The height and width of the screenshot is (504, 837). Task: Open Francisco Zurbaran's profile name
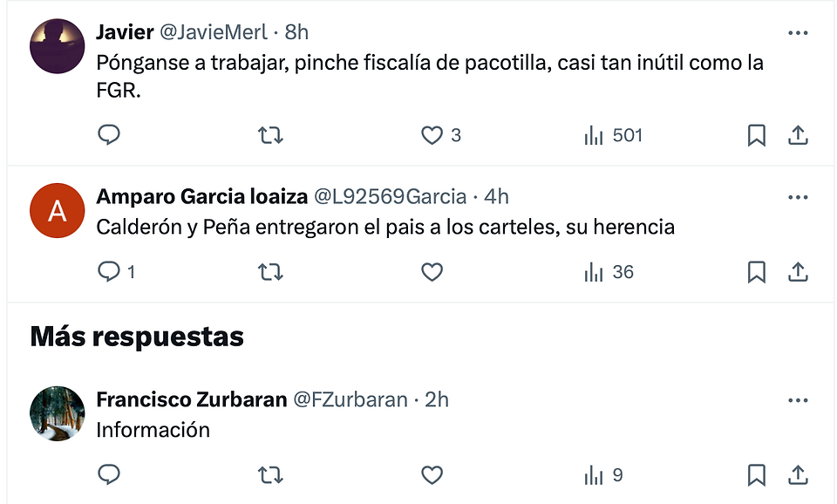192,399
